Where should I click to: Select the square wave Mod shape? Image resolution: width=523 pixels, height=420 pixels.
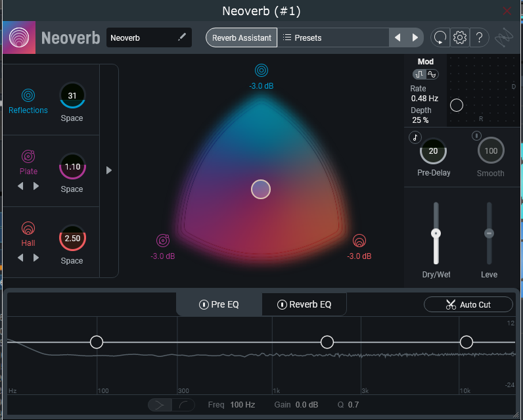pos(420,74)
